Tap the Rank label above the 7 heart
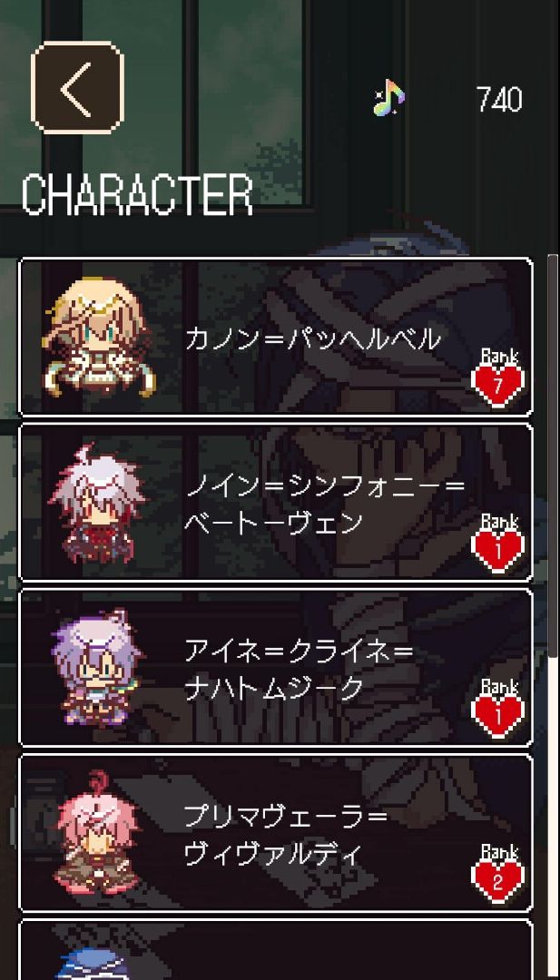This screenshot has width=560, height=980. pos(499,357)
